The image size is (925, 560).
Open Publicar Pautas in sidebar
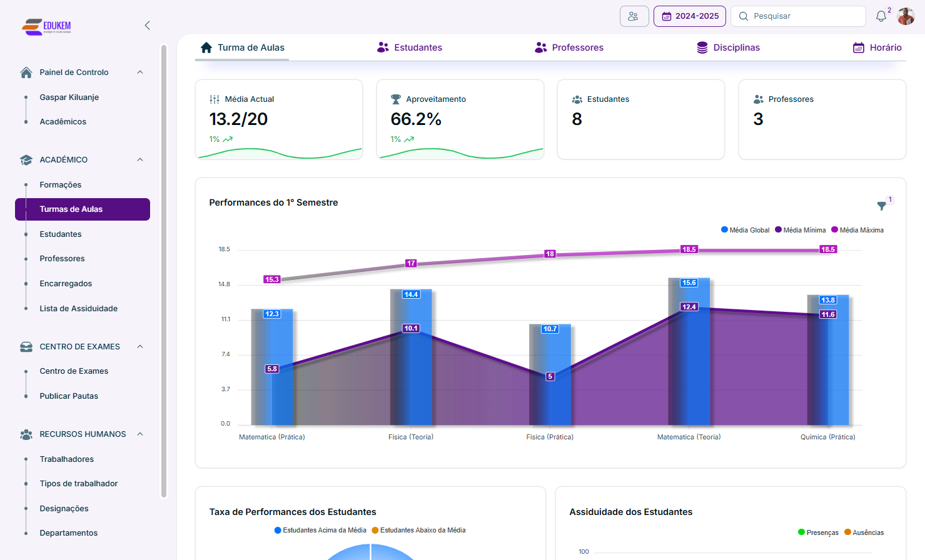click(69, 396)
